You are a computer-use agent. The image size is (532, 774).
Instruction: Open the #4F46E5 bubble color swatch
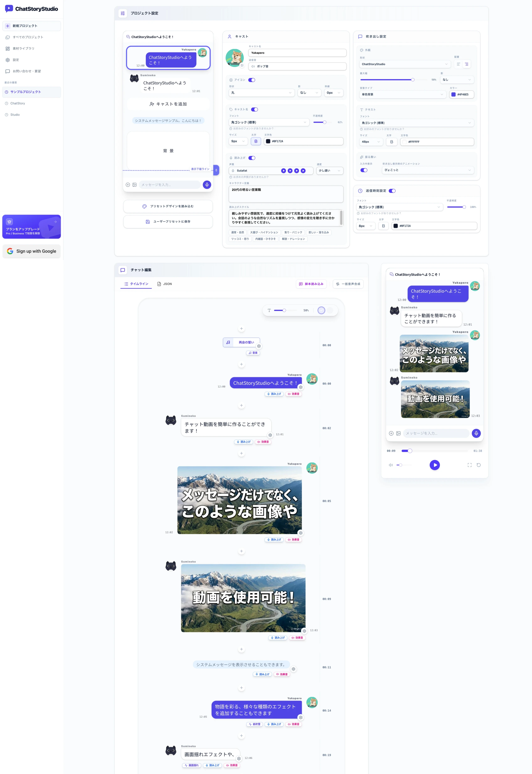[453, 95]
